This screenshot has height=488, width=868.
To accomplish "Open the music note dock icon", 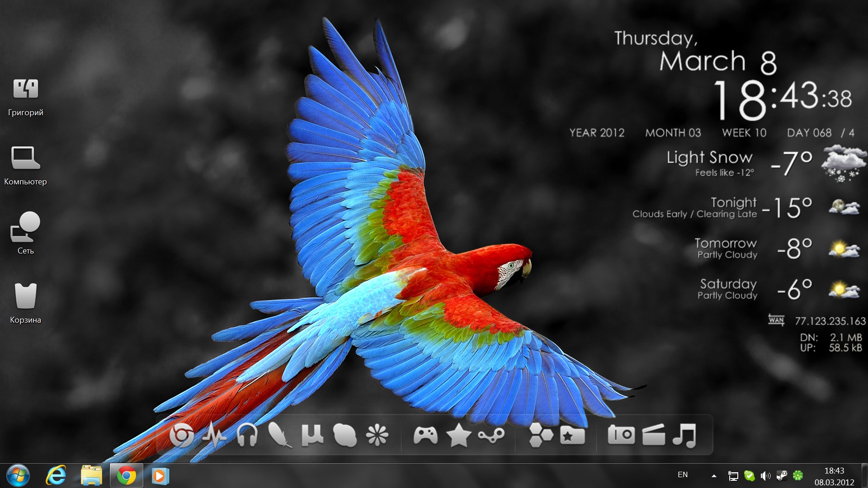I will point(684,436).
